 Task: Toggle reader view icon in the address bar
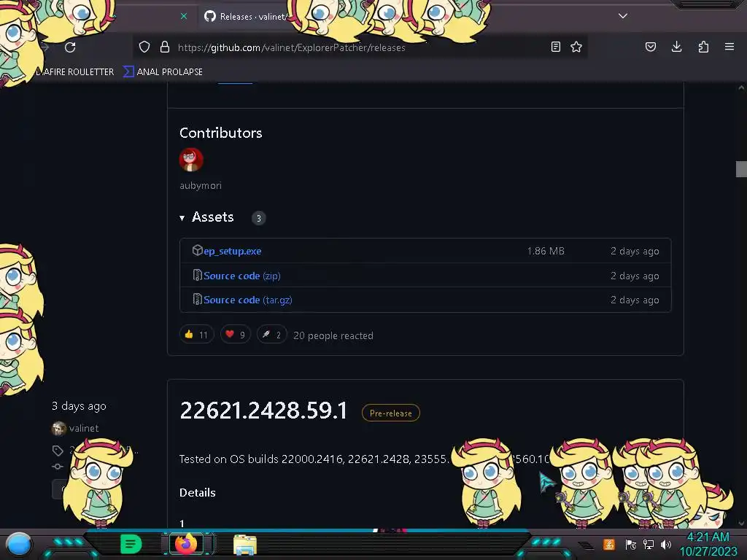click(x=555, y=47)
